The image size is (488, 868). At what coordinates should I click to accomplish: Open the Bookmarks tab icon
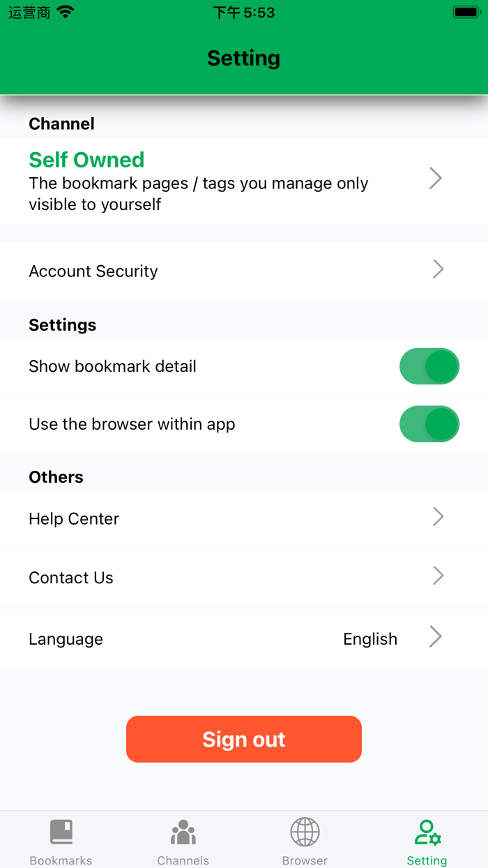pyautogui.click(x=61, y=832)
